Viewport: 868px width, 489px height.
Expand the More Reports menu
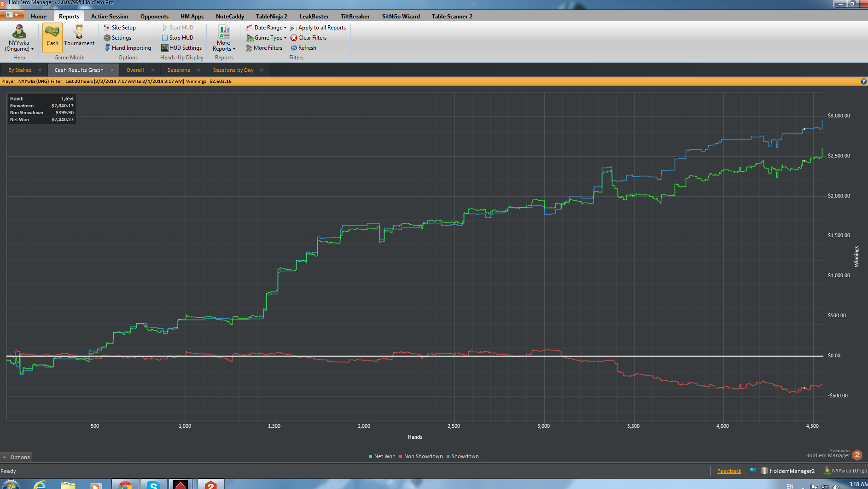224,38
